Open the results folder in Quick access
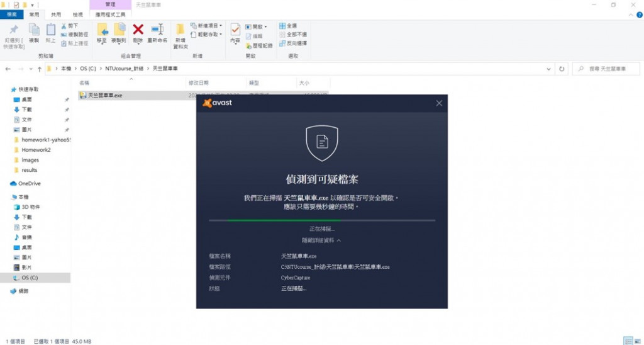Image resolution: width=644 pixels, height=345 pixels. (x=25, y=170)
